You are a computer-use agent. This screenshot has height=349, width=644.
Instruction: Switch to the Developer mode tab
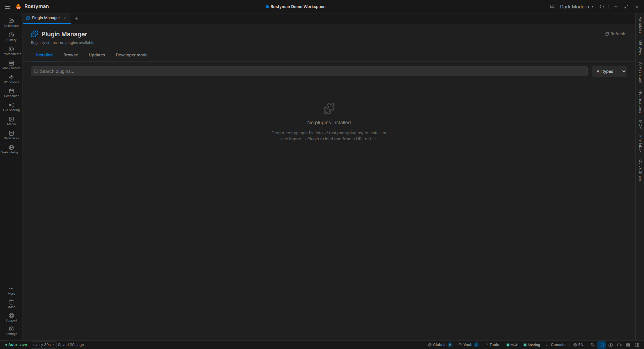[x=131, y=55]
